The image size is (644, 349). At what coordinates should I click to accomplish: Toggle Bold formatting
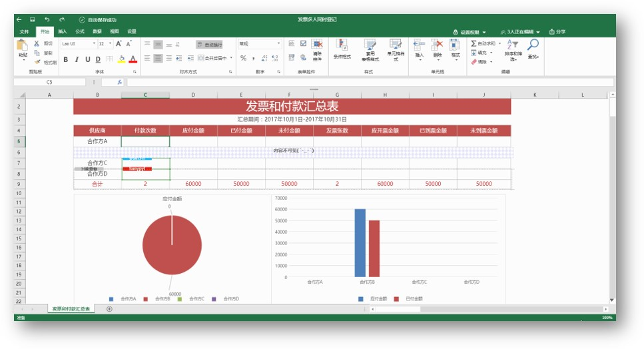[65, 59]
